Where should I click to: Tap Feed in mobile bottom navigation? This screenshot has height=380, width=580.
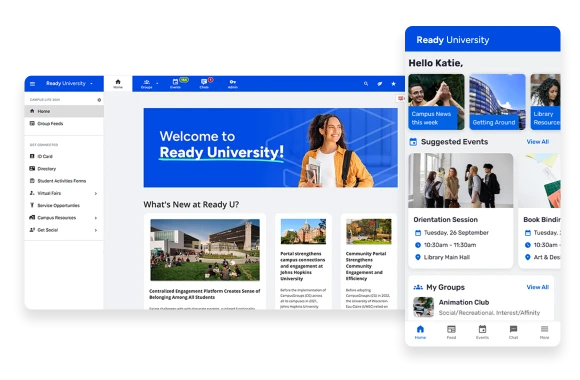451,332
